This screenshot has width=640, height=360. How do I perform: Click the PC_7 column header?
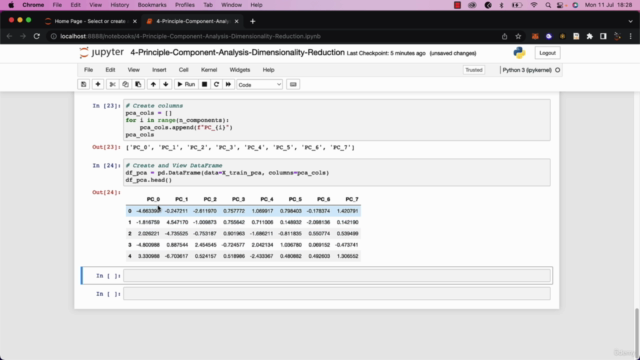pos(351,199)
